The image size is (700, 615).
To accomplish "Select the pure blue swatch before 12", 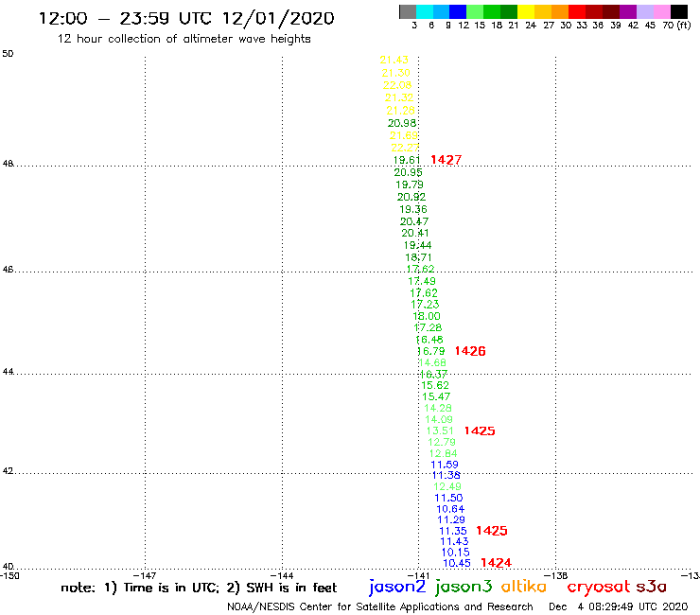I will coord(458,11).
